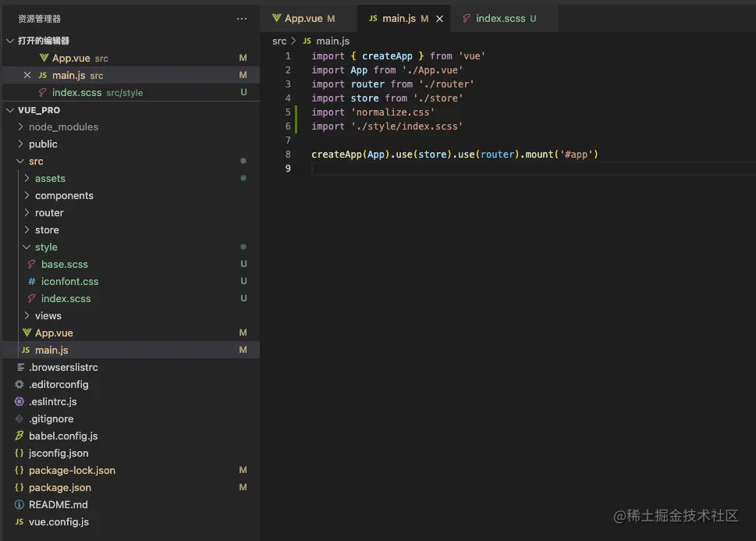Select main.js row in open editors
Image resolution: width=756 pixels, height=541 pixels.
131,75
